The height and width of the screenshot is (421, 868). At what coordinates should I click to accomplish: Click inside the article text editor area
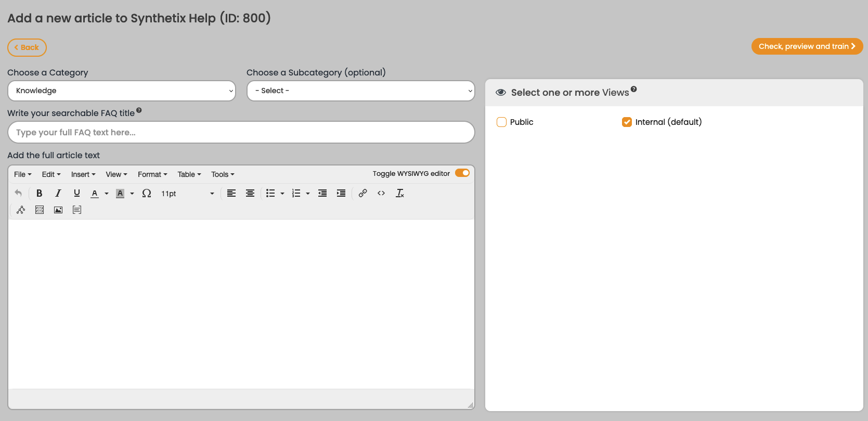241,304
